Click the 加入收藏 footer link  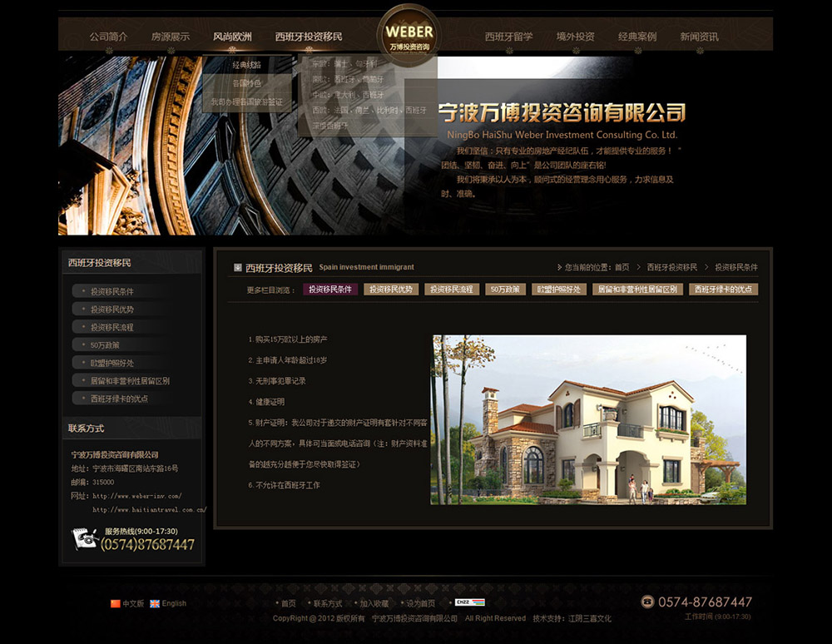pyautogui.click(x=374, y=603)
